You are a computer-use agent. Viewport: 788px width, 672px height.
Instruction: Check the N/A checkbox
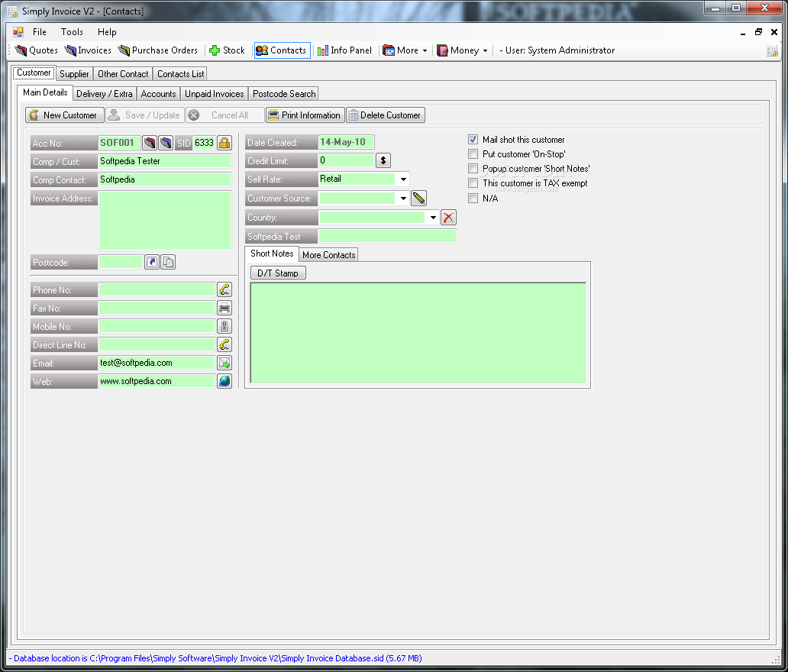point(473,198)
